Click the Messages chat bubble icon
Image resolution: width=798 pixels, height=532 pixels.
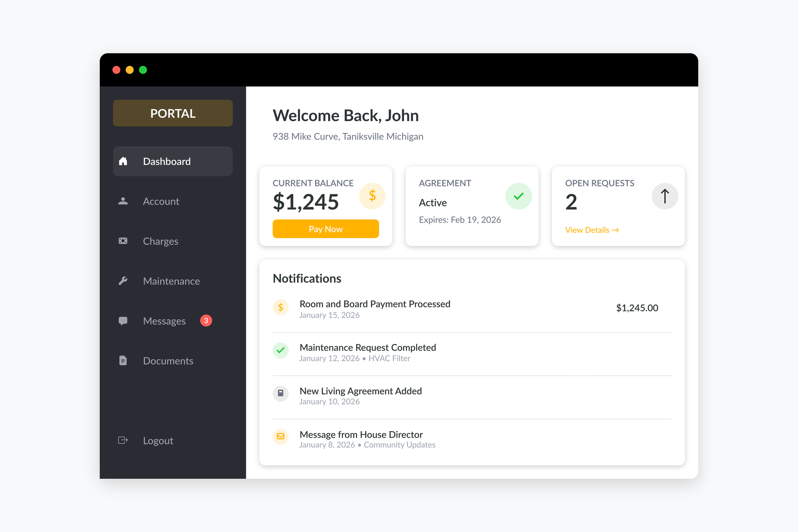[x=123, y=321]
